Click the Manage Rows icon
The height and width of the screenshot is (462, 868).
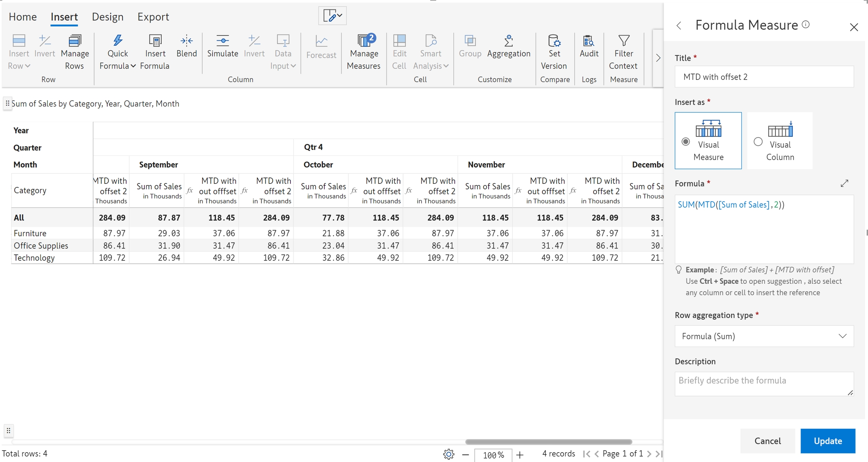click(75, 41)
